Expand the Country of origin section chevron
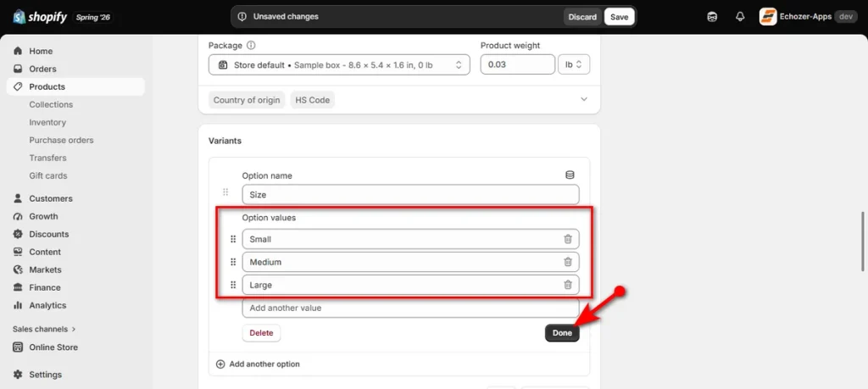 click(583, 100)
